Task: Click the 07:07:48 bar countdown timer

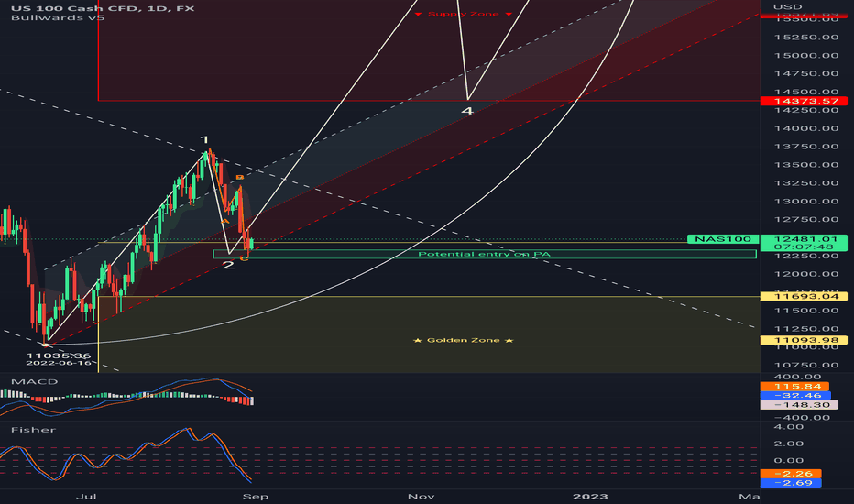Action: point(804,247)
